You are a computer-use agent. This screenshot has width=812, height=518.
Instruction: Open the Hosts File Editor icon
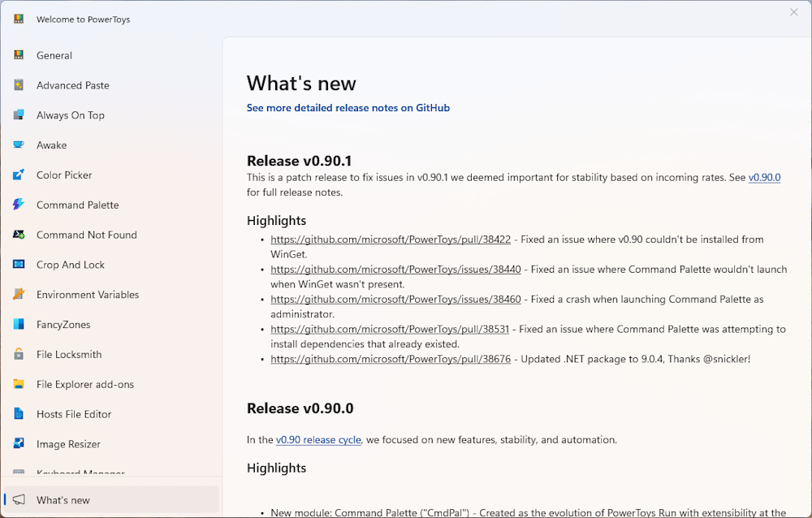click(x=19, y=414)
